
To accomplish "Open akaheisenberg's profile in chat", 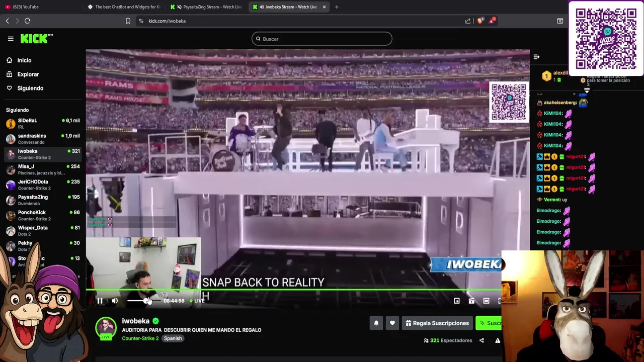I will tap(560, 103).
